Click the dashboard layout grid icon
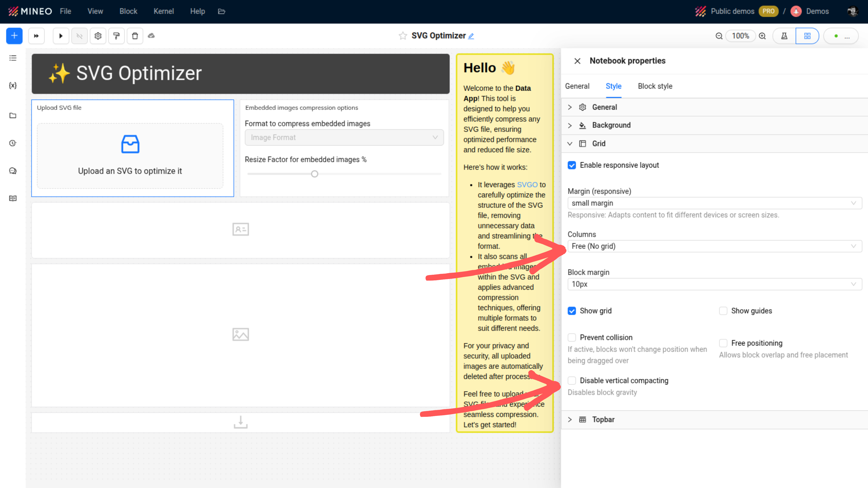 click(807, 36)
